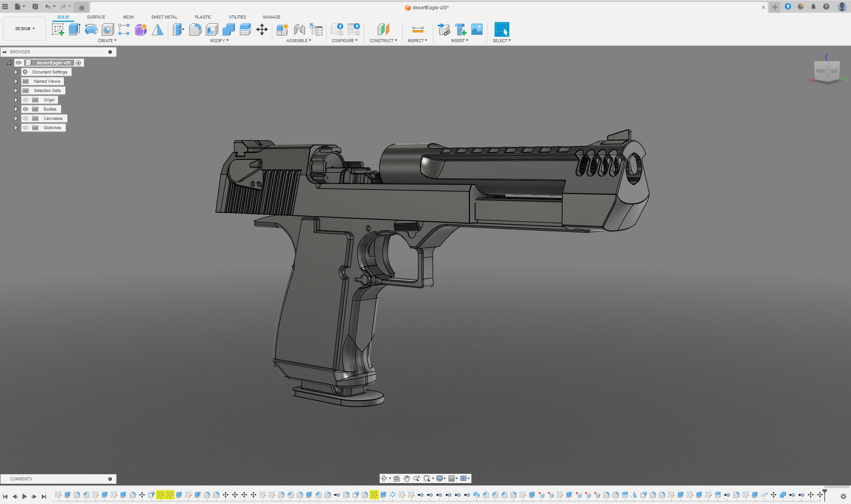Select the Shell tool
Image resolution: width=851 pixels, height=504 pixels.
212,29
